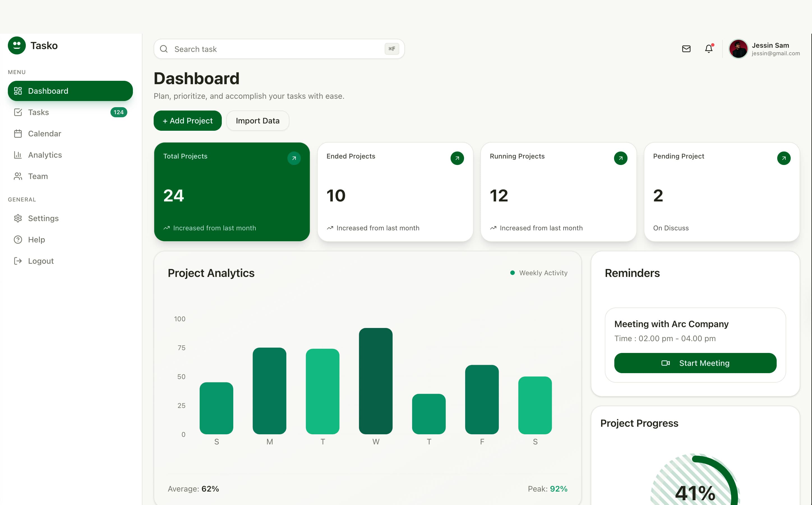Open Calendar using its sidebar icon

18,133
